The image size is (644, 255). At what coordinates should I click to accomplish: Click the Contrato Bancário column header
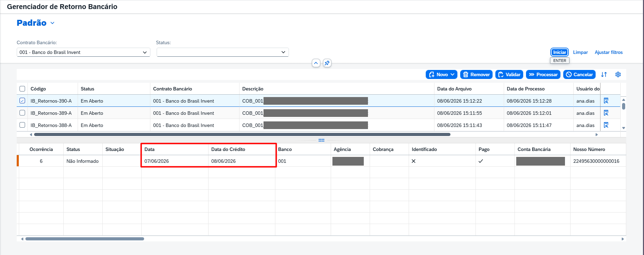(195, 89)
